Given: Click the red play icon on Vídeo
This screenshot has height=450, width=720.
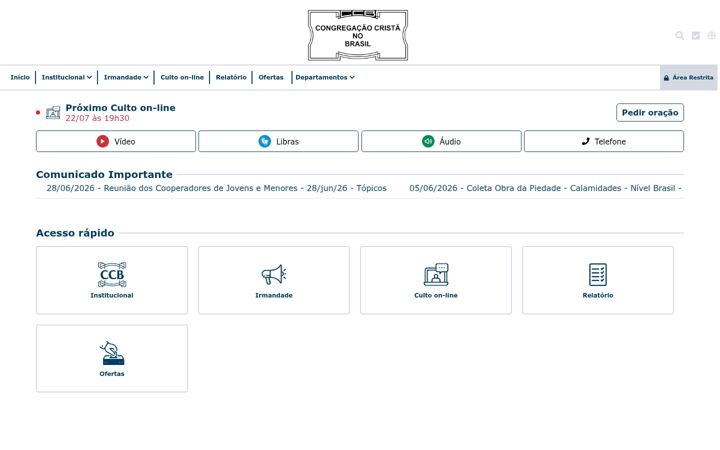Looking at the screenshot, I should [x=102, y=141].
